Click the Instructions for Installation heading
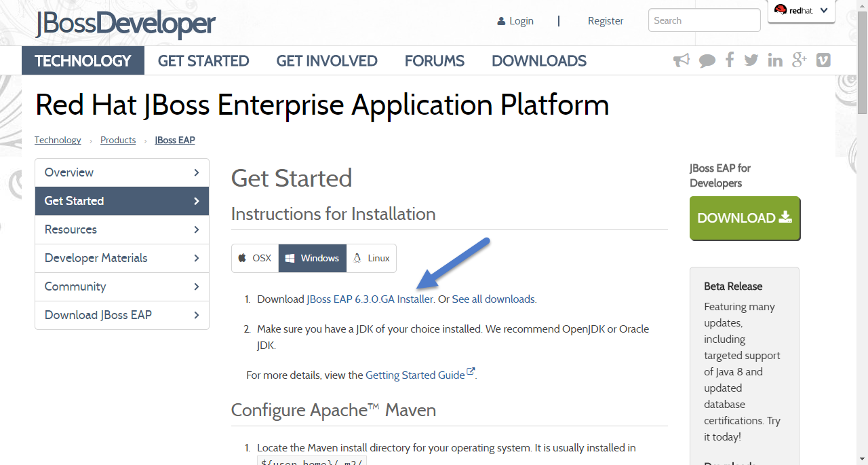Image resolution: width=868 pixels, height=465 pixels. [333, 214]
